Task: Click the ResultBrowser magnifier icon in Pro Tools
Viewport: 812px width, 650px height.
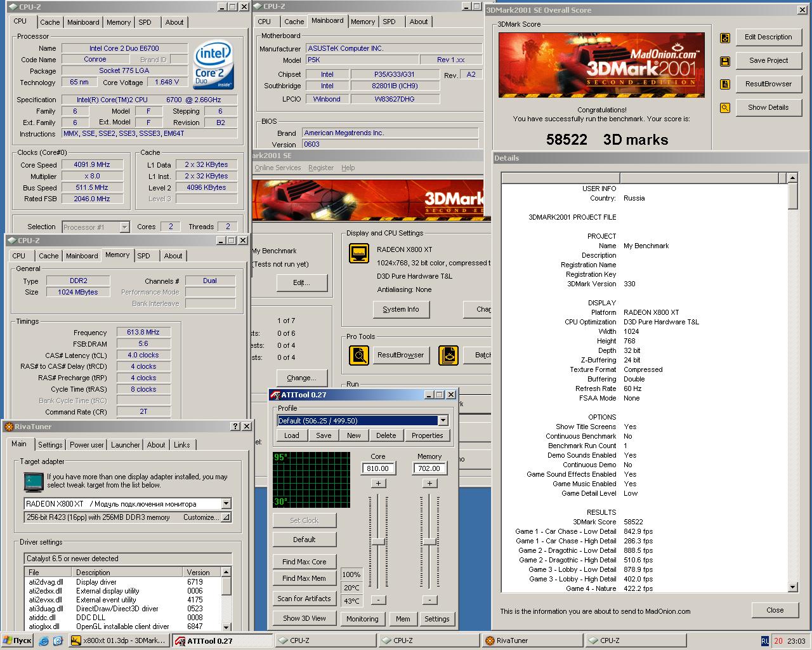Action: tap(359, 355)
